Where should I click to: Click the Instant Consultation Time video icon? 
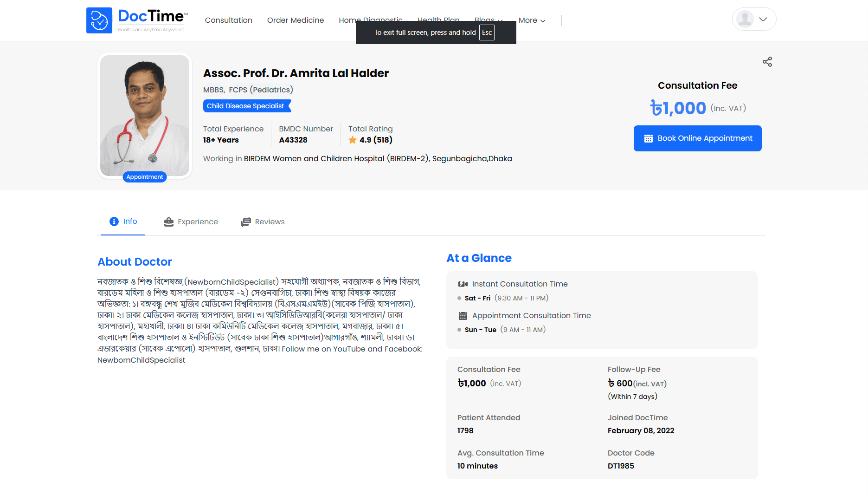point(463,284)
